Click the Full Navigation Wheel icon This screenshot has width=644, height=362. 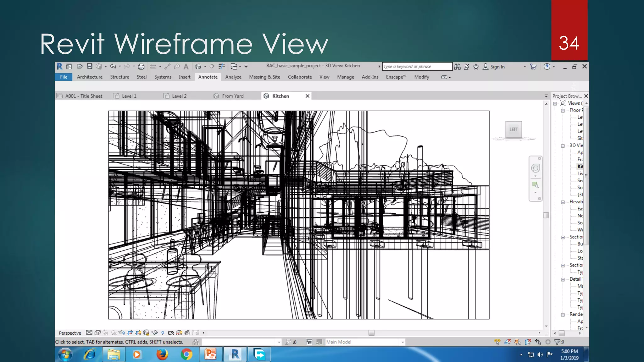(536, 168)
